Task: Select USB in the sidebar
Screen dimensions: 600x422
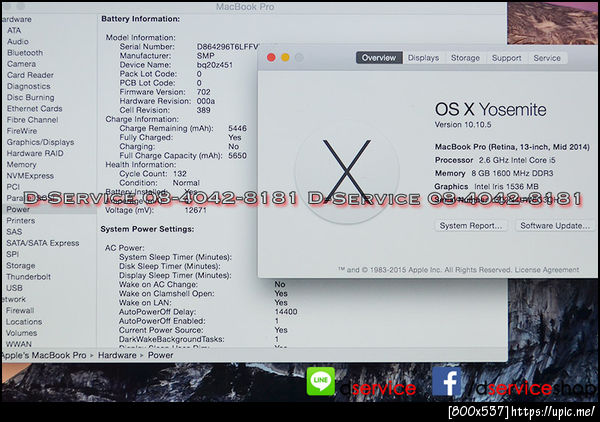Action: pyautogui.click(x=15, y=288)
